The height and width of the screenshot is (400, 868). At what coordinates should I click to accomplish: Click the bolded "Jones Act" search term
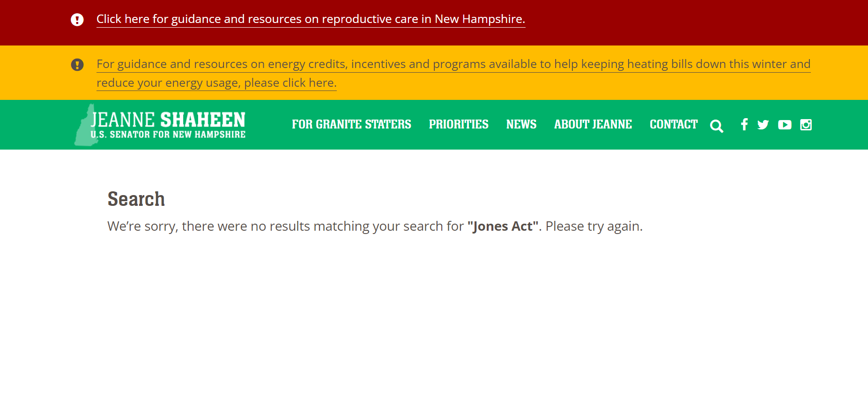pos(503,226)
